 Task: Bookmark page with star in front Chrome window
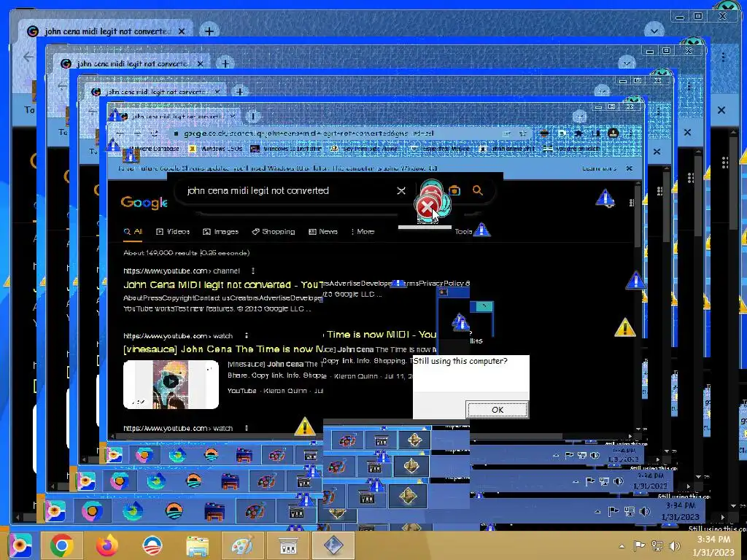pyautogui.click(x=522, y=133)
